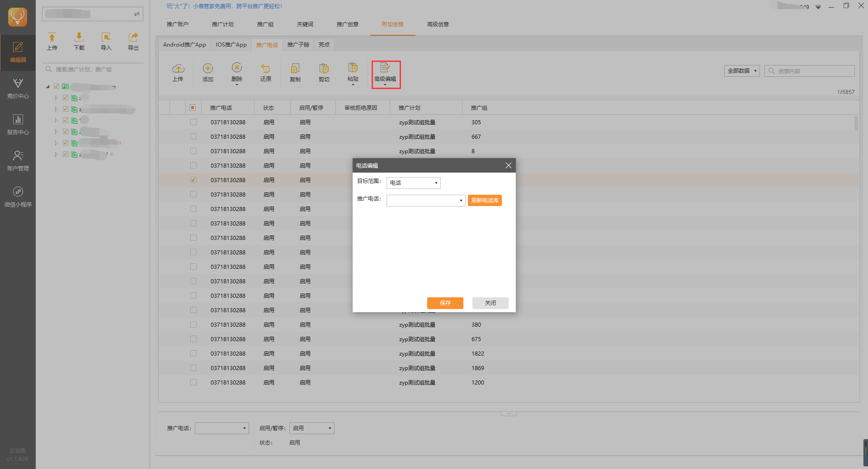Check the row with 推广组 380
Image resolution: width=868 pixels, height=469 pixels.
(193, 324)
